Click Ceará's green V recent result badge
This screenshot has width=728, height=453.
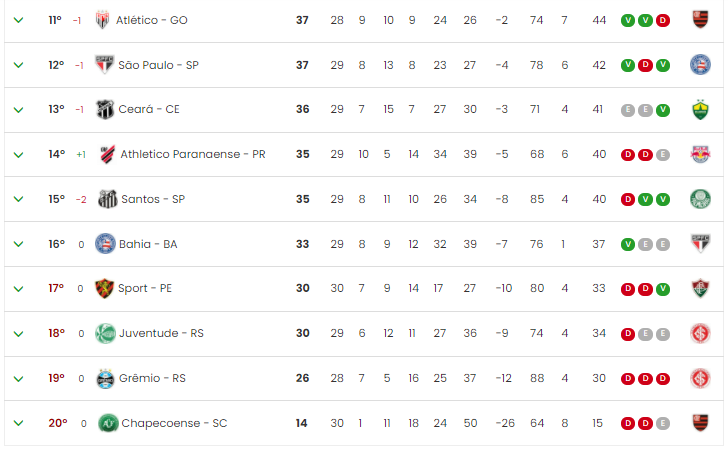[x=663, y=110]
